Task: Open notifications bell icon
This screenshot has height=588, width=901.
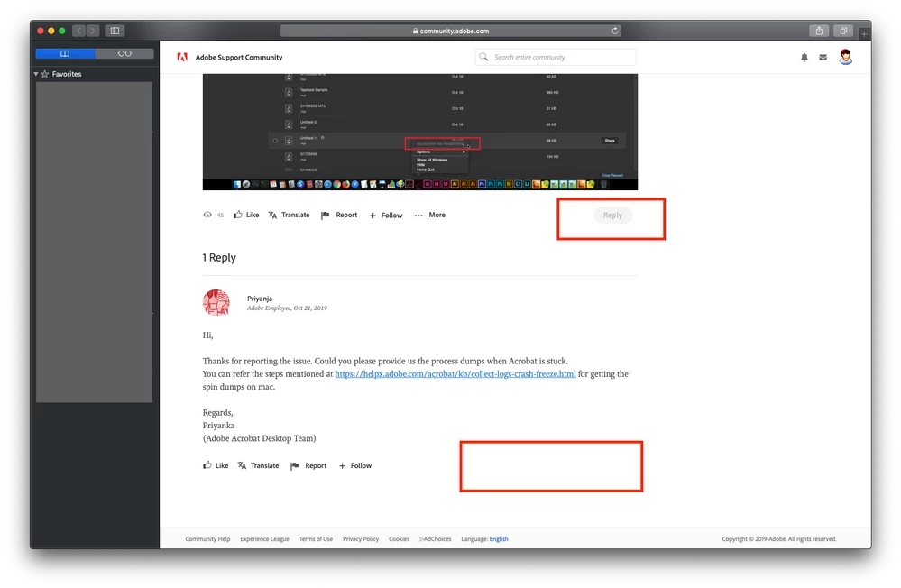Action: click(x=804, y=57)
